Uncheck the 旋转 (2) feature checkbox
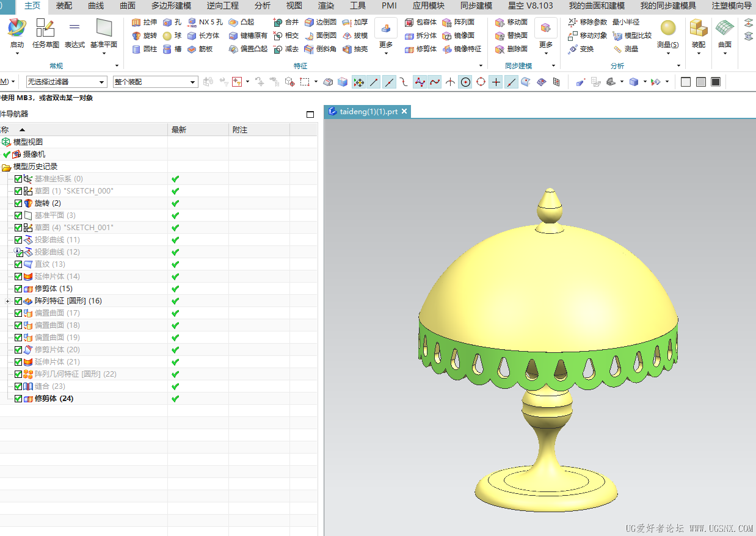 click(x=18, y=203)
